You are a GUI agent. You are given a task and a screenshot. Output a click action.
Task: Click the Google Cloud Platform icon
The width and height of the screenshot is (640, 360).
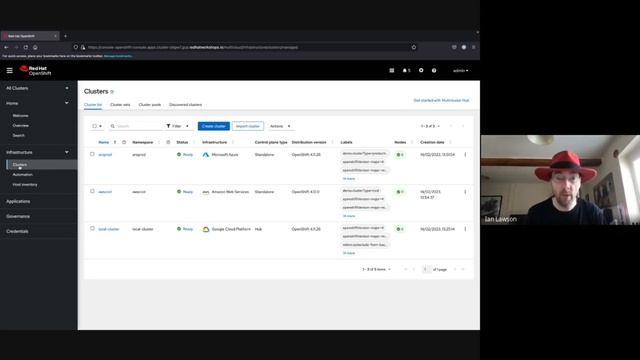tap(206, 229)
